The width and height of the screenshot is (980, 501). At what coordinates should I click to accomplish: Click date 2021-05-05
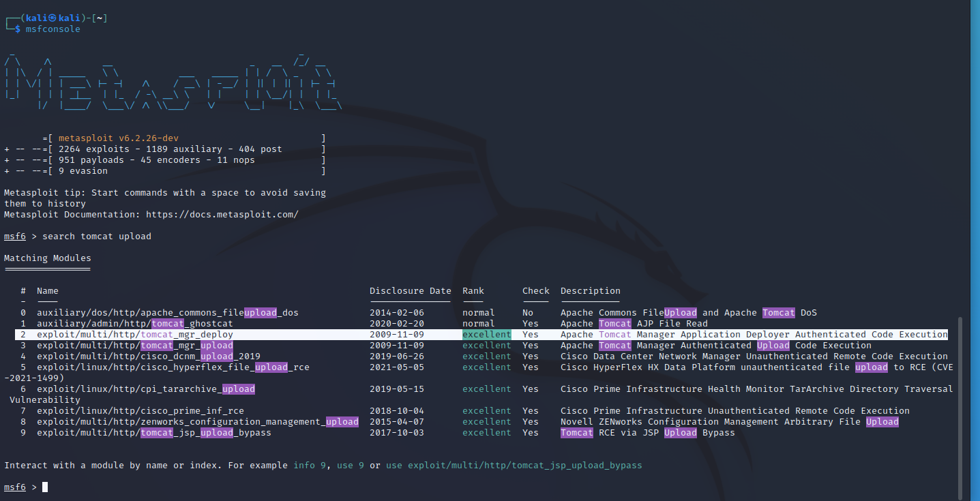[x=397, y=367]
